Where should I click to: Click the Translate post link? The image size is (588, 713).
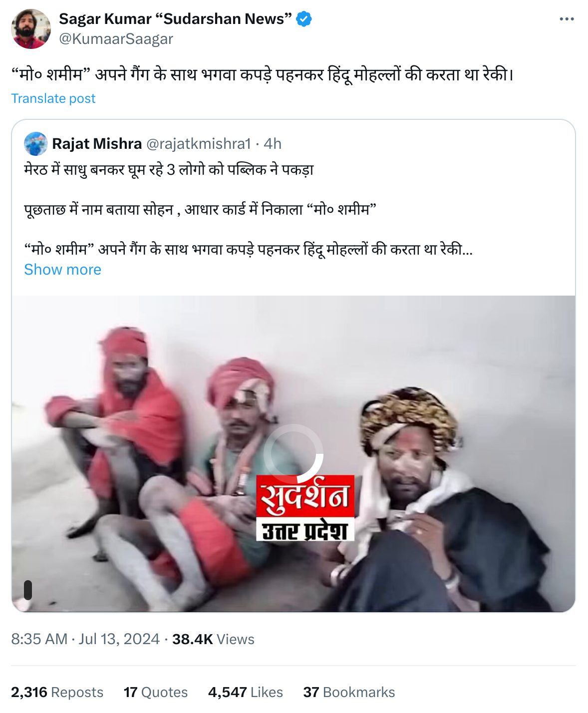tap(53, 98)
